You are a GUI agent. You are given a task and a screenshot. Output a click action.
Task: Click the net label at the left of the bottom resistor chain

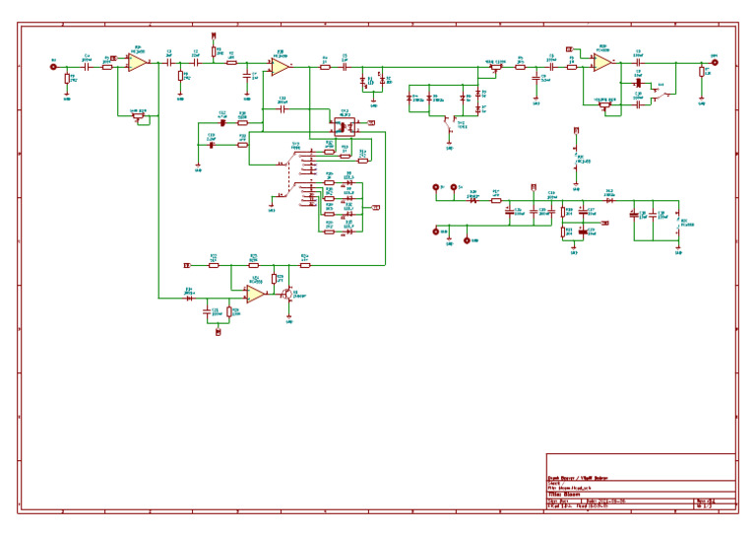[188, 265]
